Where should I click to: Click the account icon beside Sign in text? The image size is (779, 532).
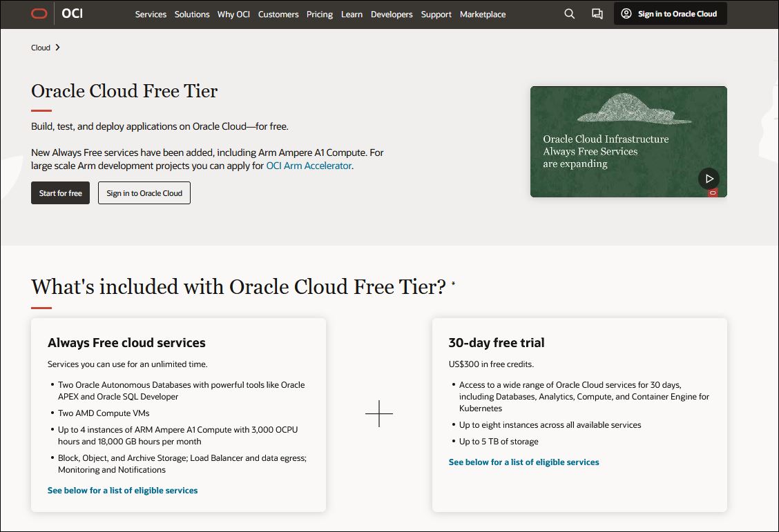628,13
